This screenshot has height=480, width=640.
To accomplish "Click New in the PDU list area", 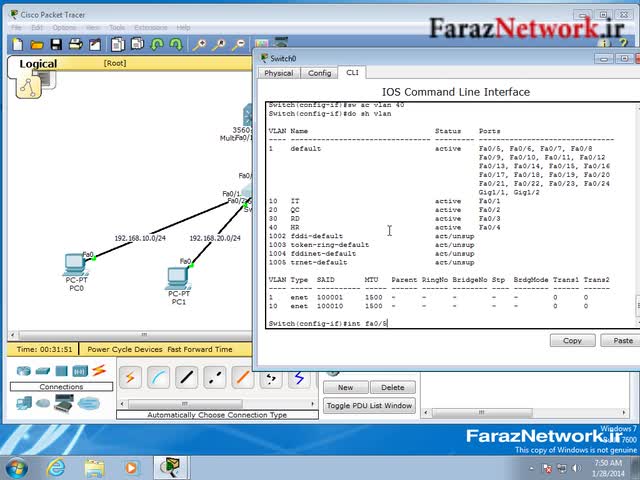I will tap(345, 387).
